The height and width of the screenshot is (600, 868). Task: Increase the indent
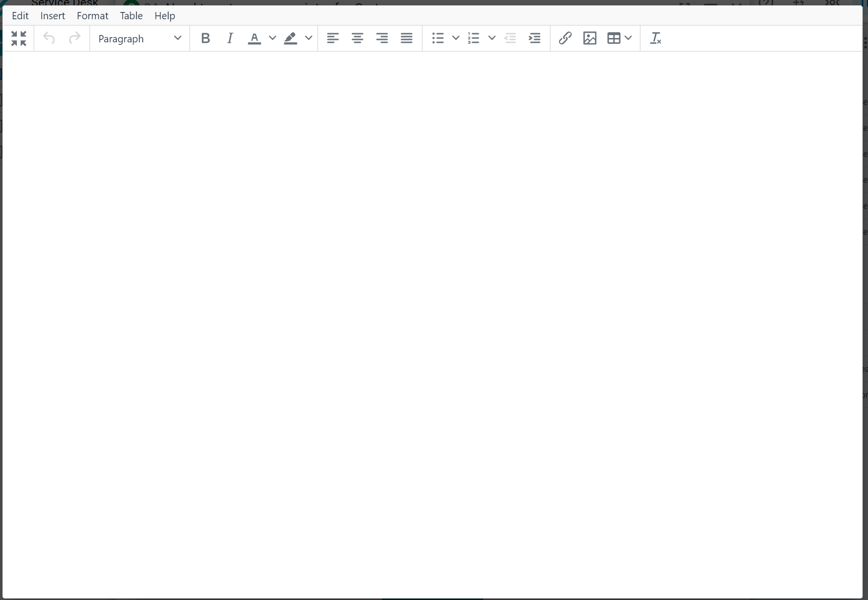click(535, 38)
